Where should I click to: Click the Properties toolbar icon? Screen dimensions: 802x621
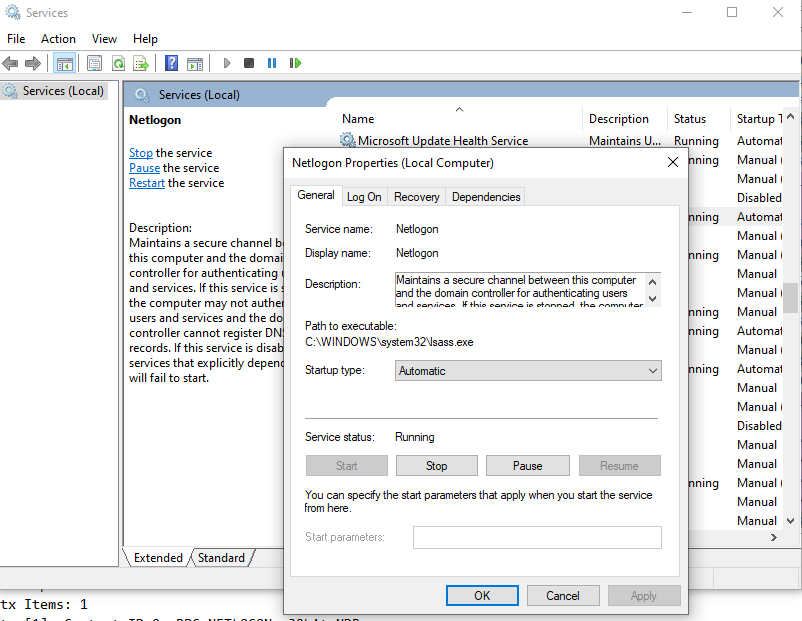click(x=94, y=64)
